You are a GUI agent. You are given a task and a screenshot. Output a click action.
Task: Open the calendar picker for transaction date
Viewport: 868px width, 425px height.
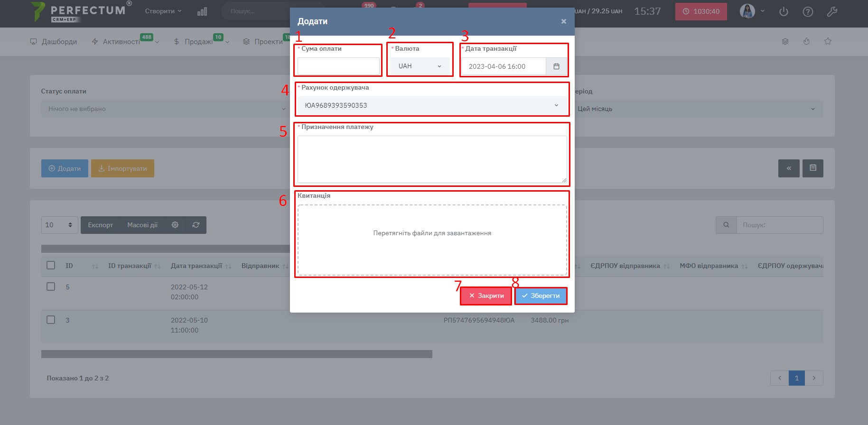[556, 66]
